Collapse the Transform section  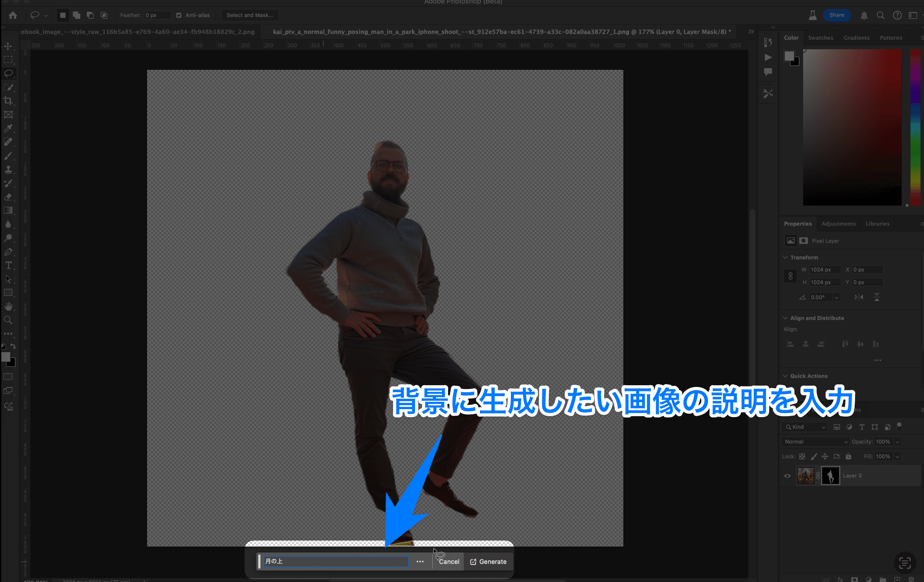point(785,257)
